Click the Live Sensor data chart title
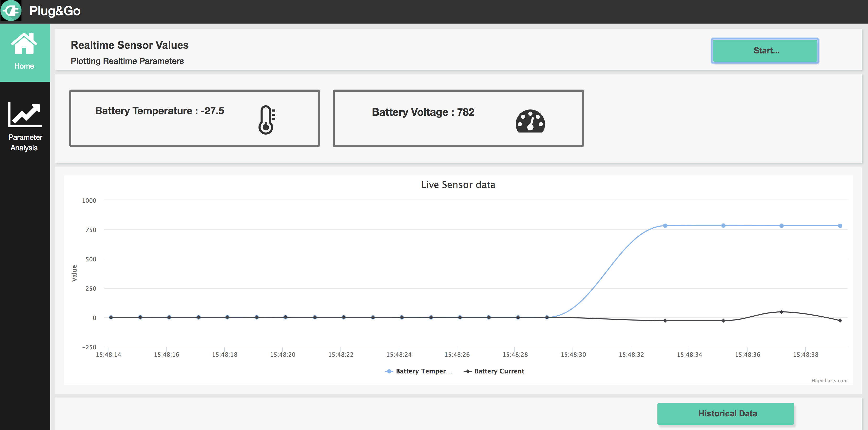Image resolution: width=868 pixels, height=430 pixels. coord(458,185)
